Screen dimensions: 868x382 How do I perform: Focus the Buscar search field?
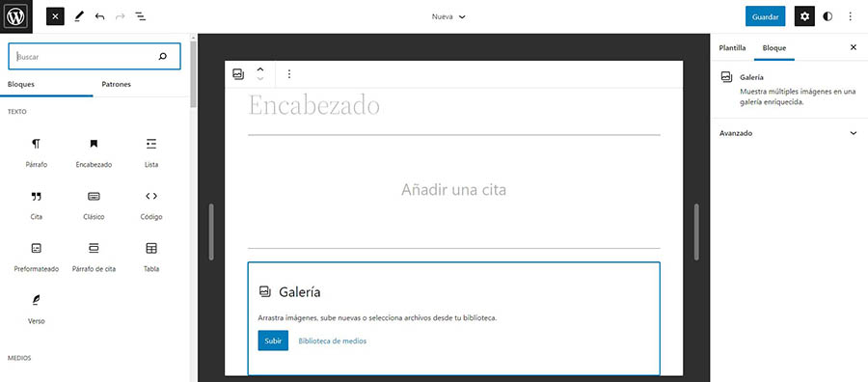click(95, 57)
